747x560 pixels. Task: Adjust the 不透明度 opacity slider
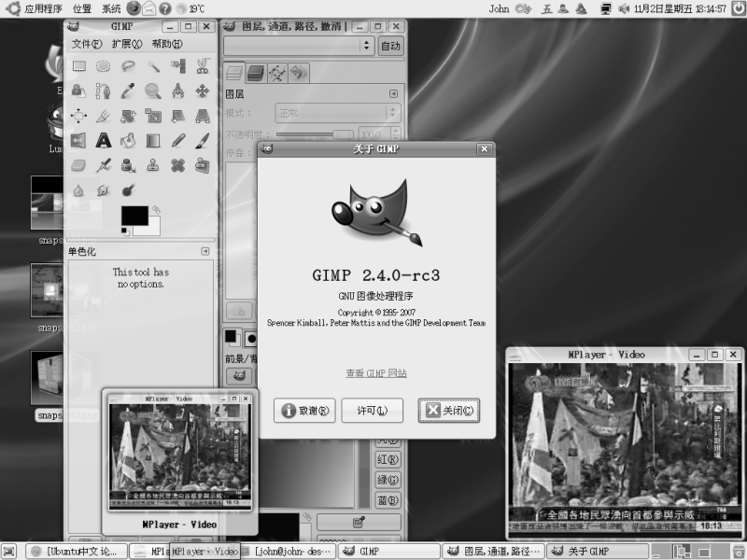click(x=315, y=134)
